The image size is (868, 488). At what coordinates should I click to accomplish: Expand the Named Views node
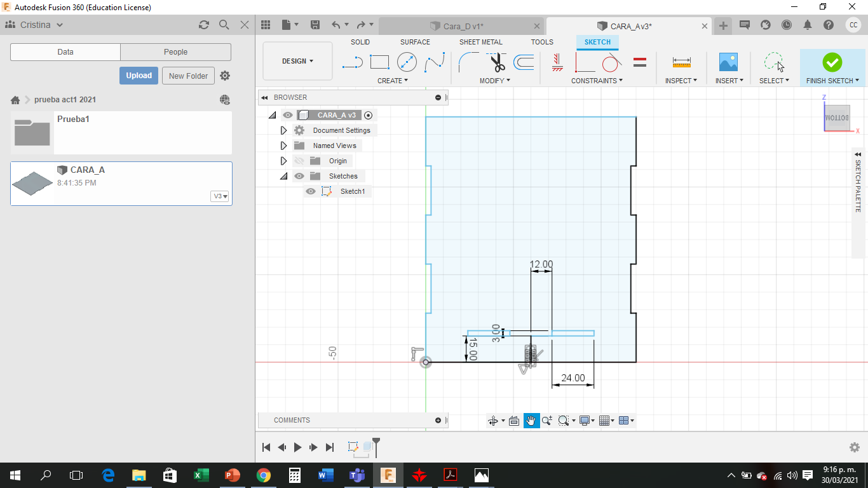[283, 146]
